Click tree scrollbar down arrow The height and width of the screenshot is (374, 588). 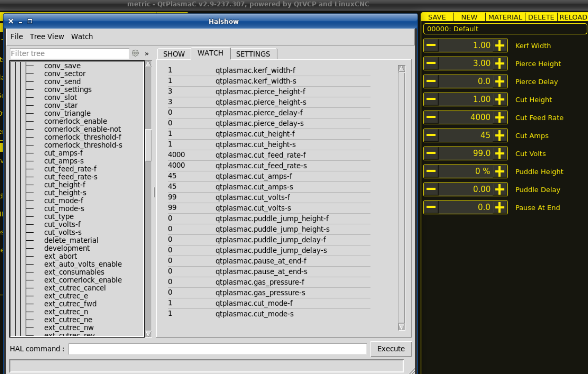click(x=148, y=334)
